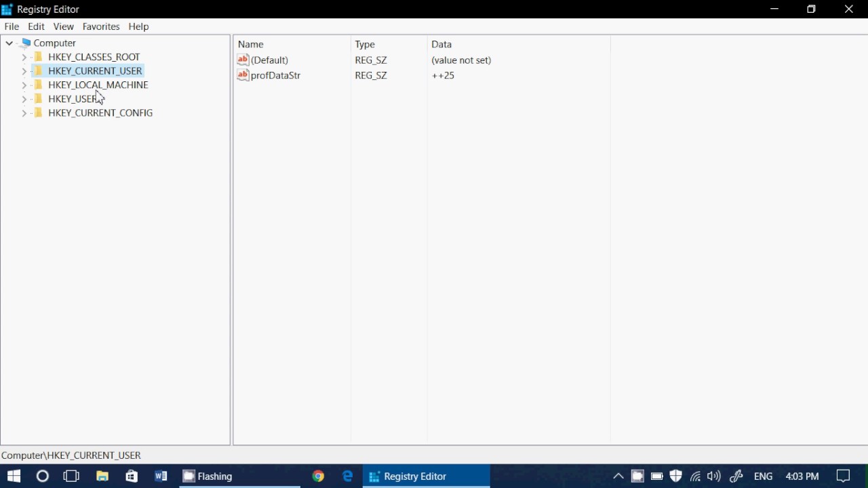Select the profDataStr value entry
Screen dimensions: 868x488
point(275,75)
